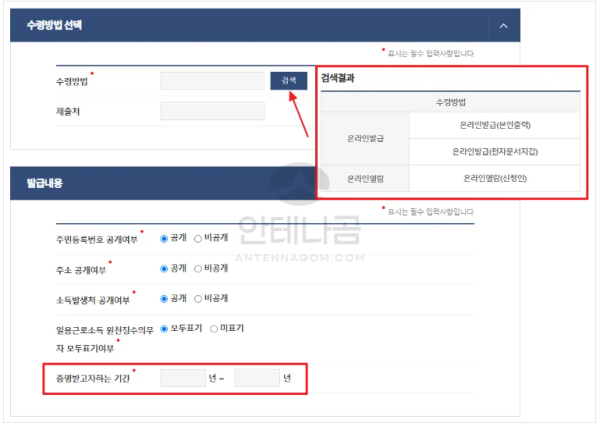
Task: Focus the 제출처 text field
Action: tap(211, 111)
